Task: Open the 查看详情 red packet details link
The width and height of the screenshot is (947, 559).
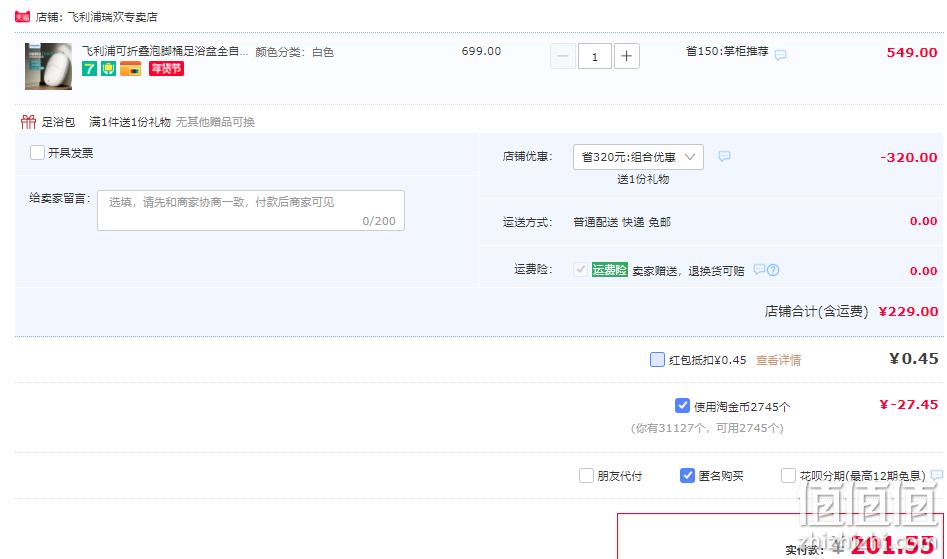Action: pos(778,360)
